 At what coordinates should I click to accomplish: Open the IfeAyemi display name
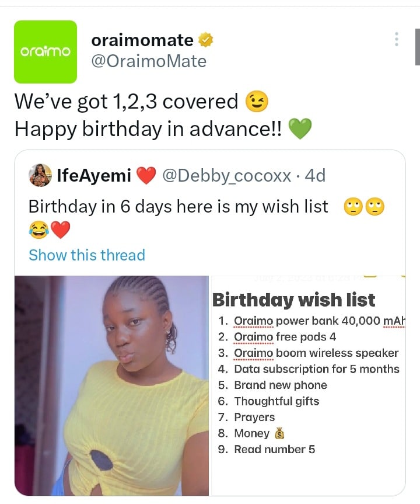pyautogui.click(x=93, y=175)
